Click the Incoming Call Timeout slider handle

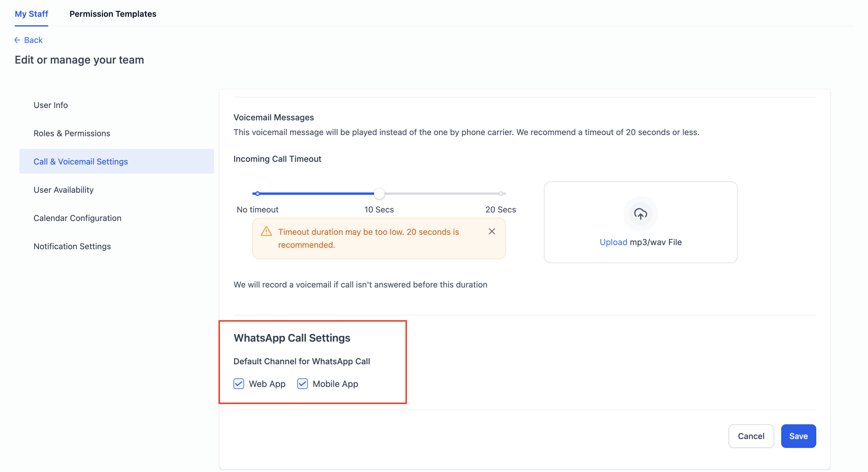tap(379, 194)
